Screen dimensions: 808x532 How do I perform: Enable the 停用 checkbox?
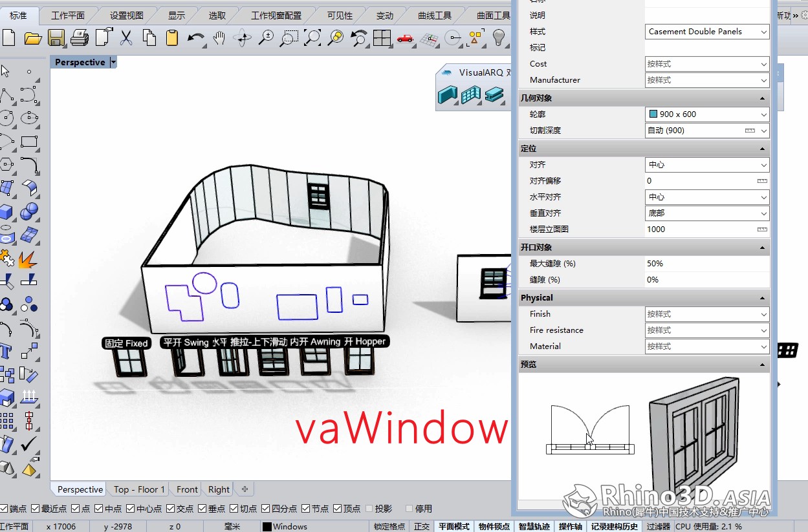pyautogui.click(x=409, y=509)
